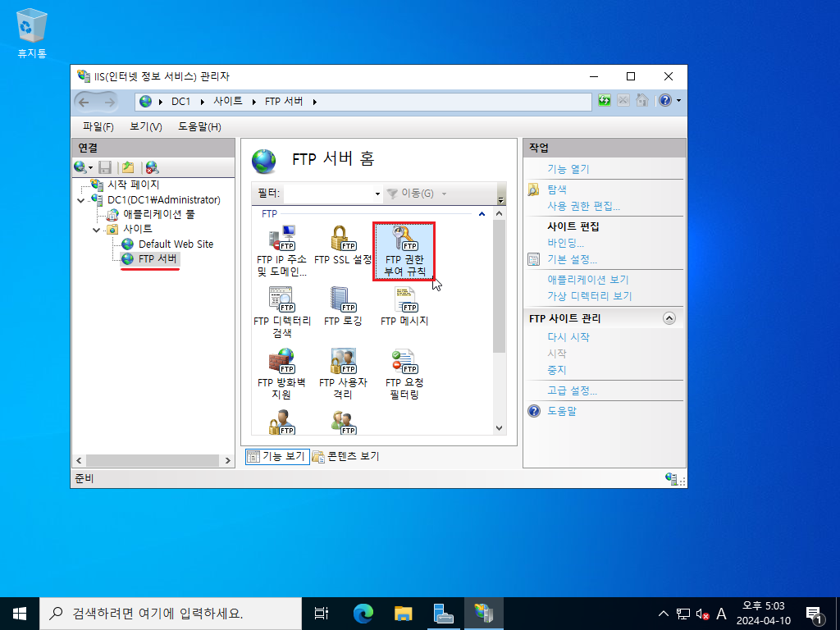The height and width of the screenshot is (630, 840).
Task: Switch to 콘텐츠 보기 tab
Action: click(x=346, y=456)
